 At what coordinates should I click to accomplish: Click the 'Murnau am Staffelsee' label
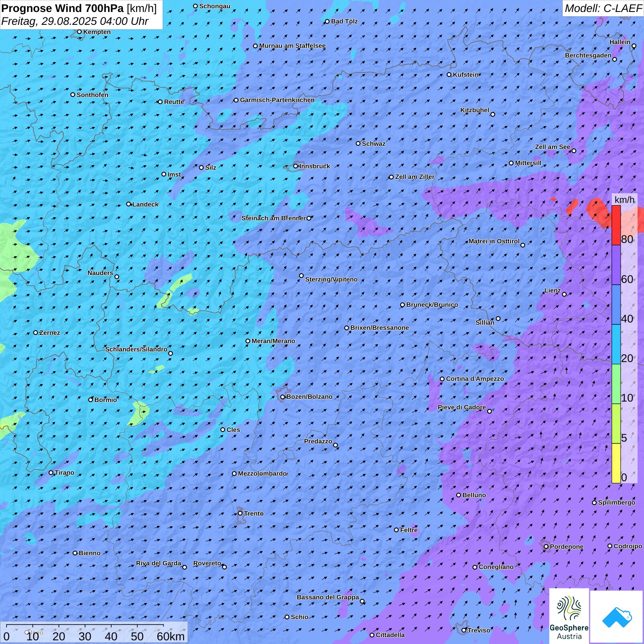[292, 46]
